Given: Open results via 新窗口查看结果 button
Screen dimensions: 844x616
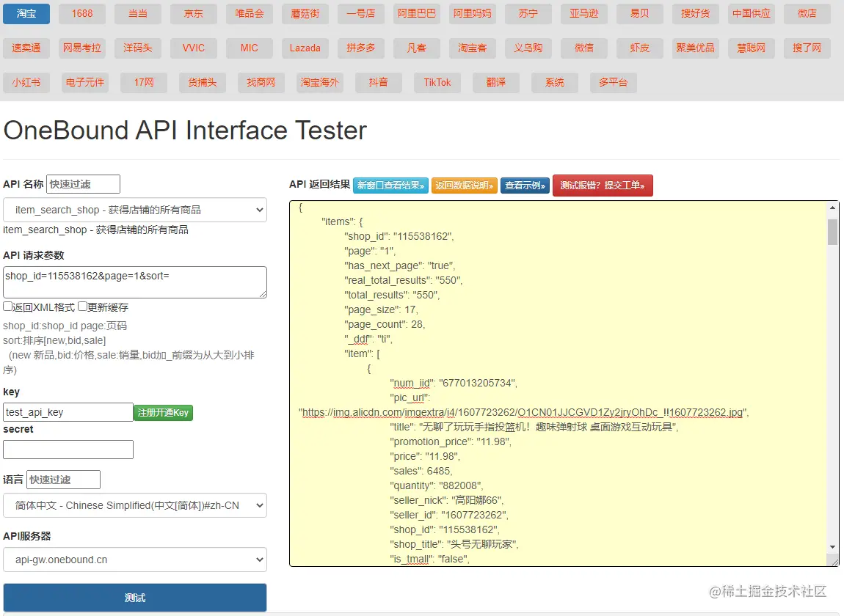Looking at the screenshot, I should (390, 186).
